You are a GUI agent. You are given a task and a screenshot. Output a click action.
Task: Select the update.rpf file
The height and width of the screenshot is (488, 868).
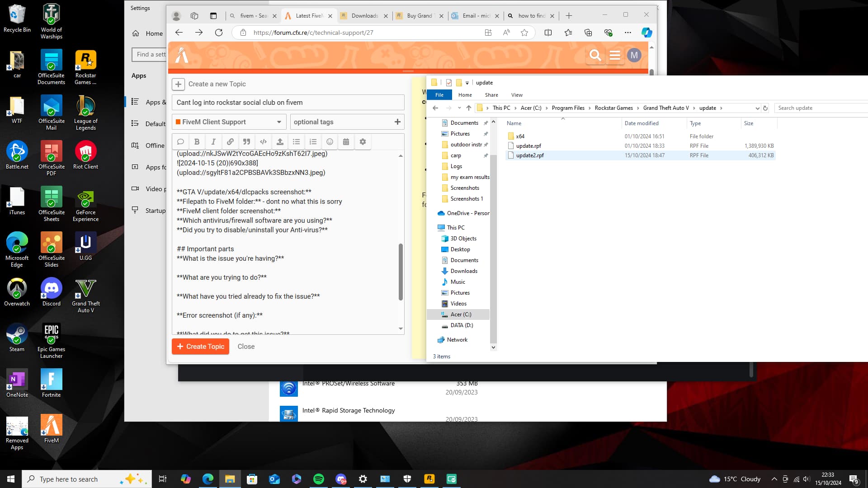pos(640,146)
